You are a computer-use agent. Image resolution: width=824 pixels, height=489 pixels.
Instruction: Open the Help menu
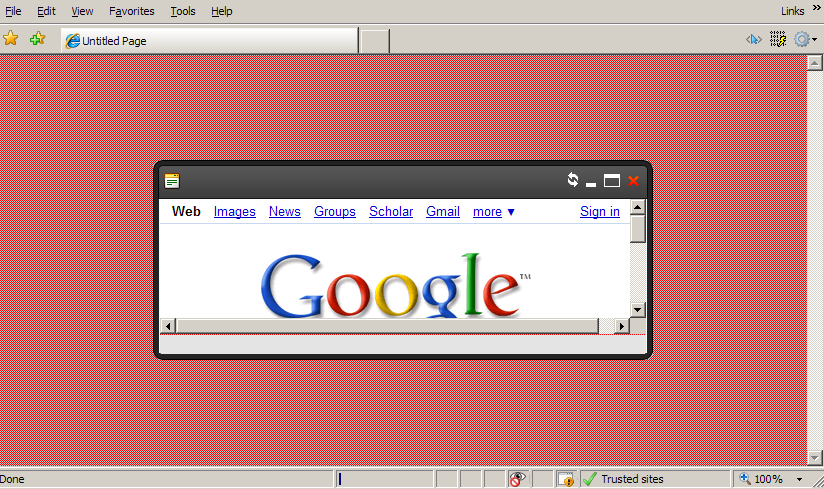[x=222, y=11]
